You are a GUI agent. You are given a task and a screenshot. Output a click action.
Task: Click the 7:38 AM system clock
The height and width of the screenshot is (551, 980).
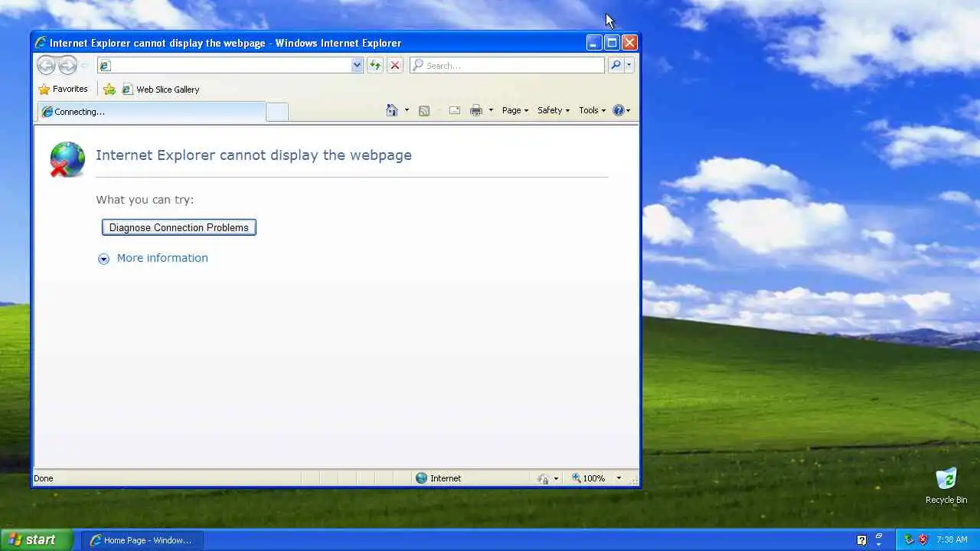point(952,540)
